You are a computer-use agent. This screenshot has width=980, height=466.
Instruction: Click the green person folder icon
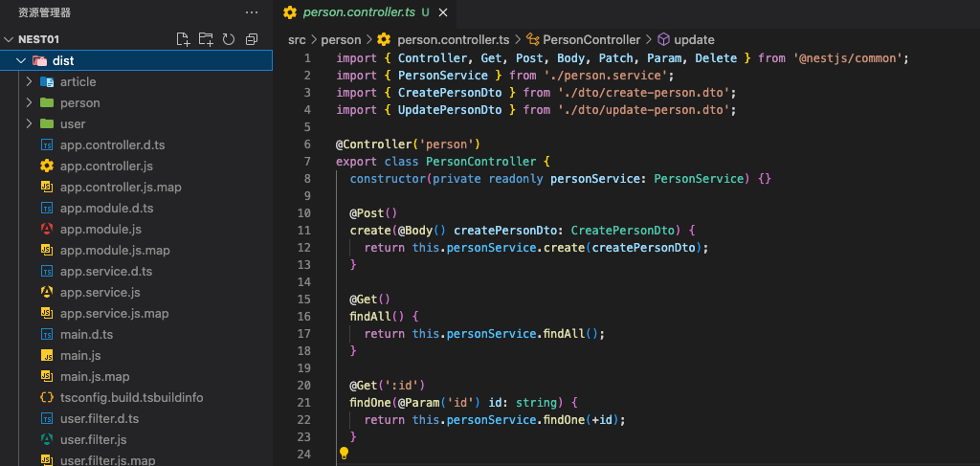[46, 102]
